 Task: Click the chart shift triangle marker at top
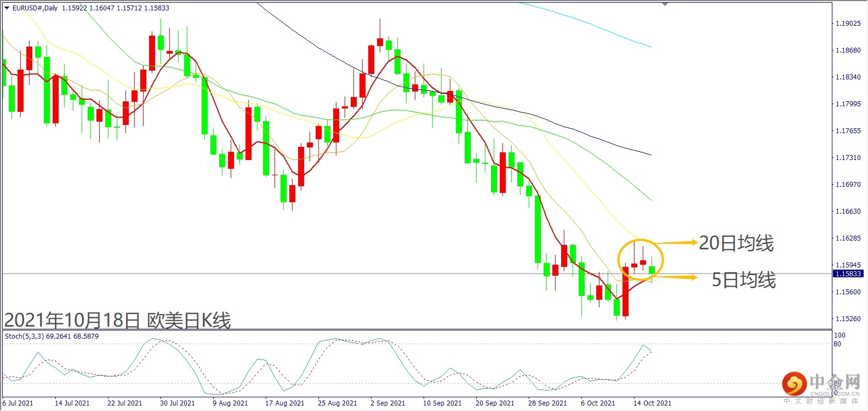[x=665, y=4]
